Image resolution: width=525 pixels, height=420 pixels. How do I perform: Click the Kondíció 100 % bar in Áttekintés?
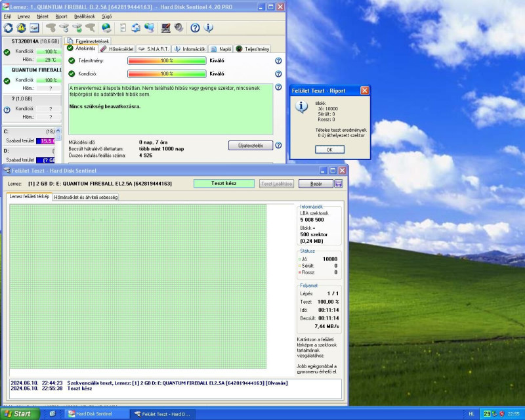[x=167, y=73]
